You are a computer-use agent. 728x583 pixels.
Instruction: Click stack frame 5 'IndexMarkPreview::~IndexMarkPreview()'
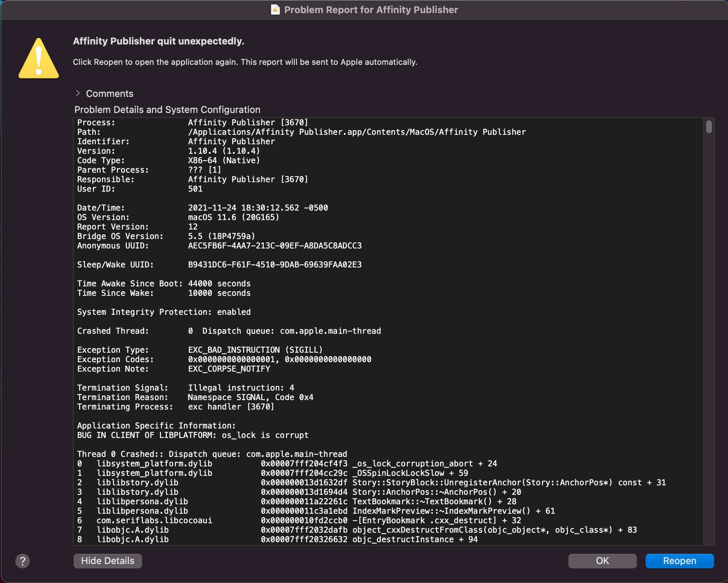click(316, 511)
